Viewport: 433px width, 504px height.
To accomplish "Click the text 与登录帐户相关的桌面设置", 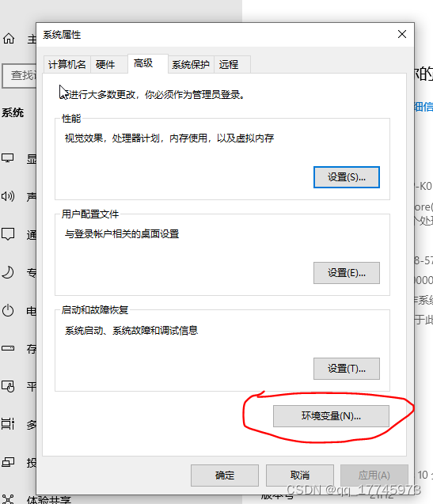I will [122, 234].
